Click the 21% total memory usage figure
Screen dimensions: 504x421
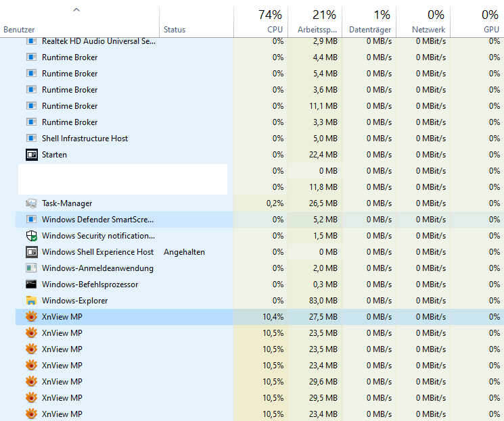click(324, 15)
